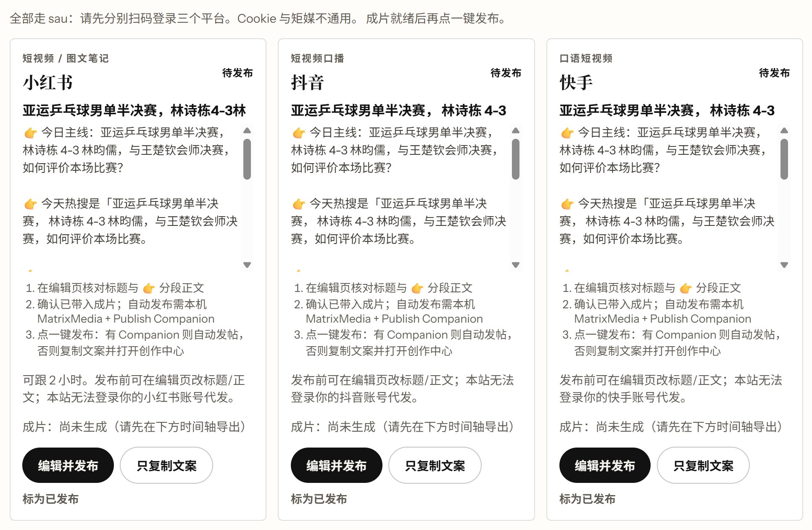The width and height of the screenshot is (812, 530).
Task: Click top instruction line 全部走 sau
Action: 258,18
